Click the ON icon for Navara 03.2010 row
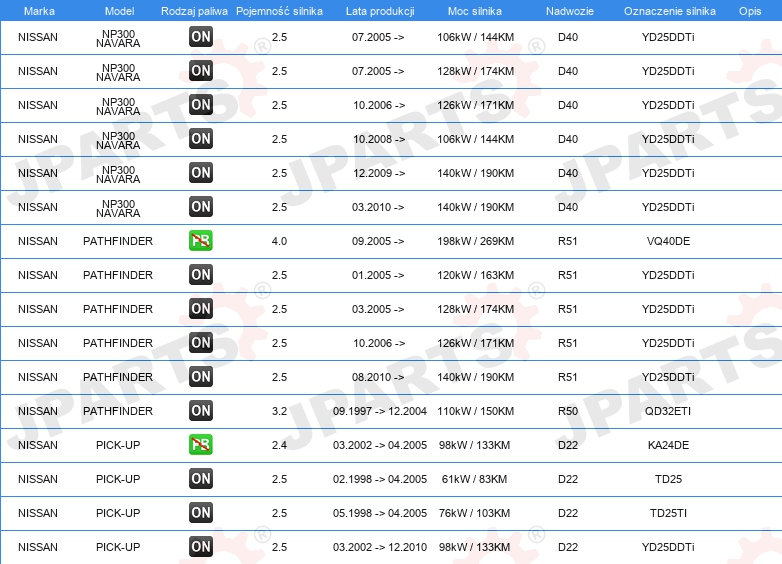This screenshot has height=564, width=782. pos(201,206)
